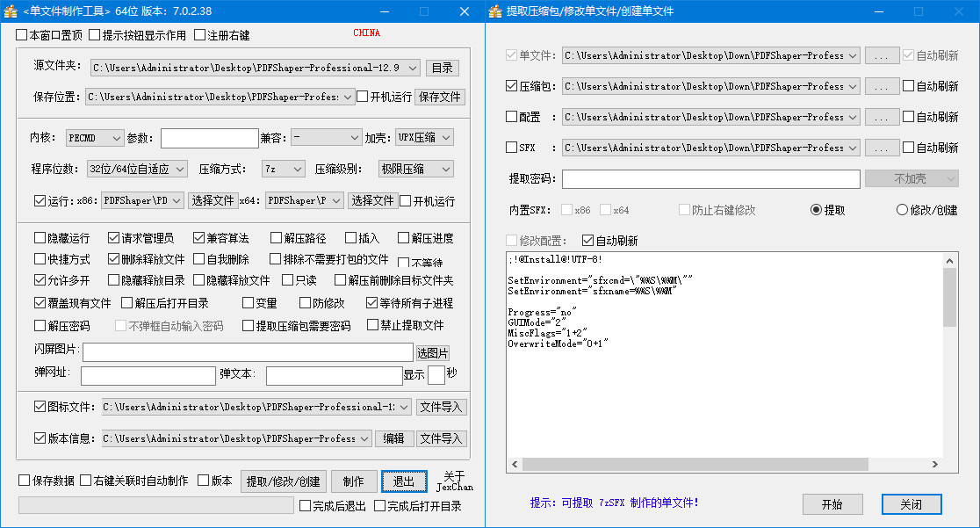Click the 提取密码 input field
The image size is (980, 528).
point(711,179)
